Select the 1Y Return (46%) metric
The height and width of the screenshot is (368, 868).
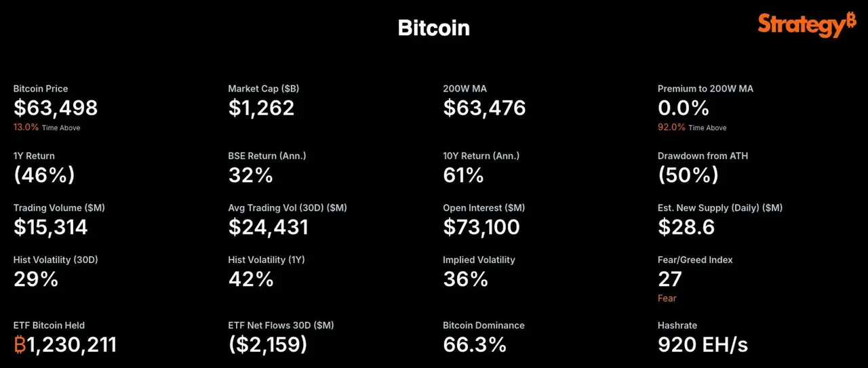click(44, 175)
